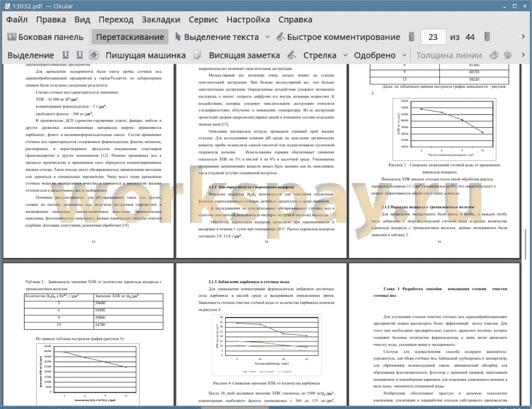Open the Сервис menu
Viewport: 532px width, 409px height.
(x=203, y=20)
